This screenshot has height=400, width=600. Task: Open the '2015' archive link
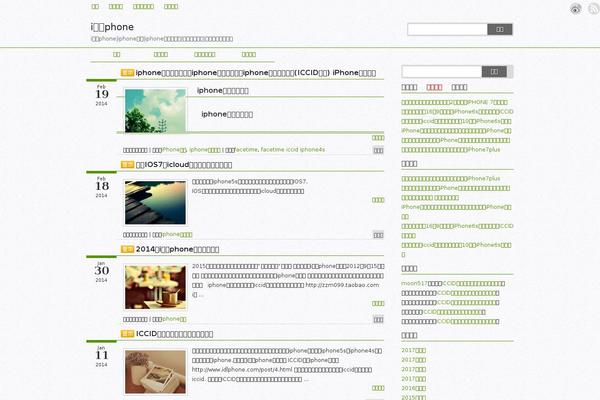click(414, 397)
